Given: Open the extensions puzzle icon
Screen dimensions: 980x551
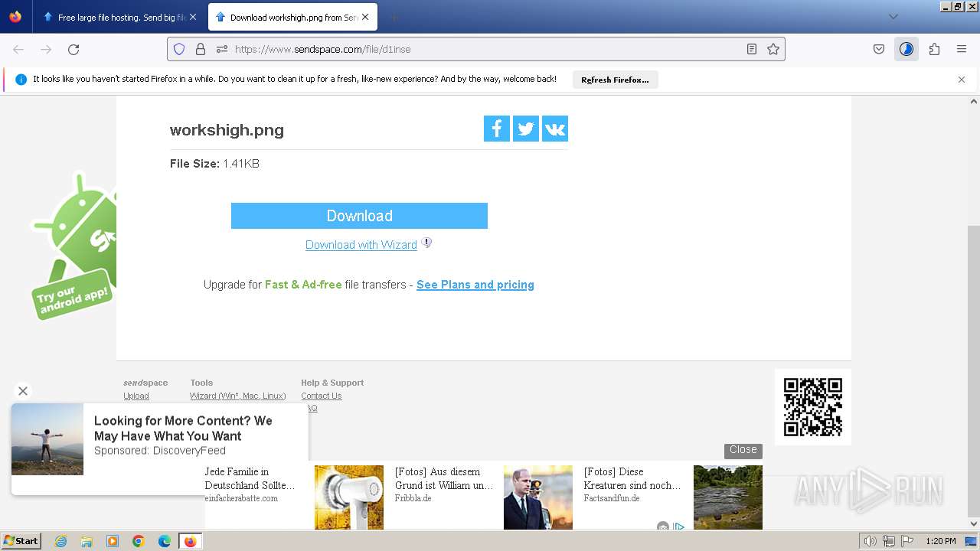Looking at the screenshot, I should click(934, 49).
